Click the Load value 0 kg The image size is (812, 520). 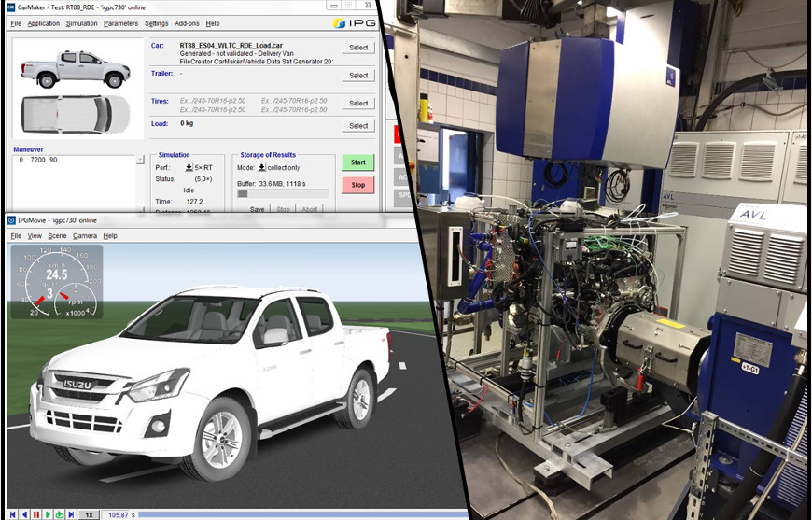(x=188, y=124)
